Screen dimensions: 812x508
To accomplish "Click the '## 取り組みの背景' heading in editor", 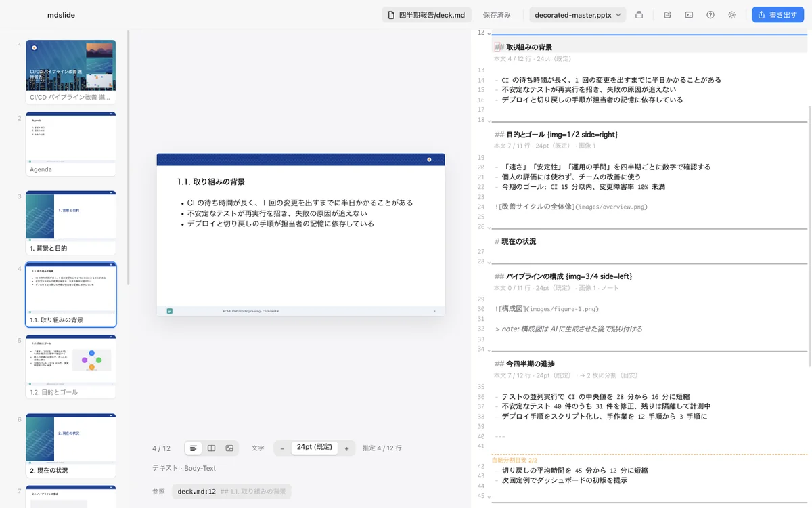I will coord(523,47).
